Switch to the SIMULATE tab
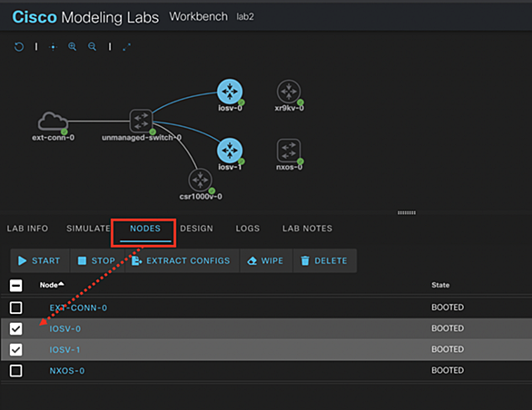532x410 pixels. [88, 229]
